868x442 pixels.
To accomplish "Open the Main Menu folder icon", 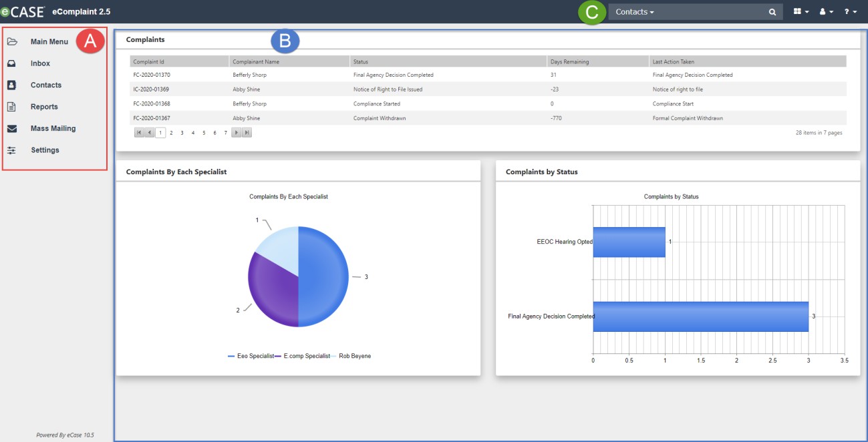I will pyautogui.click(x=12, y=41).
